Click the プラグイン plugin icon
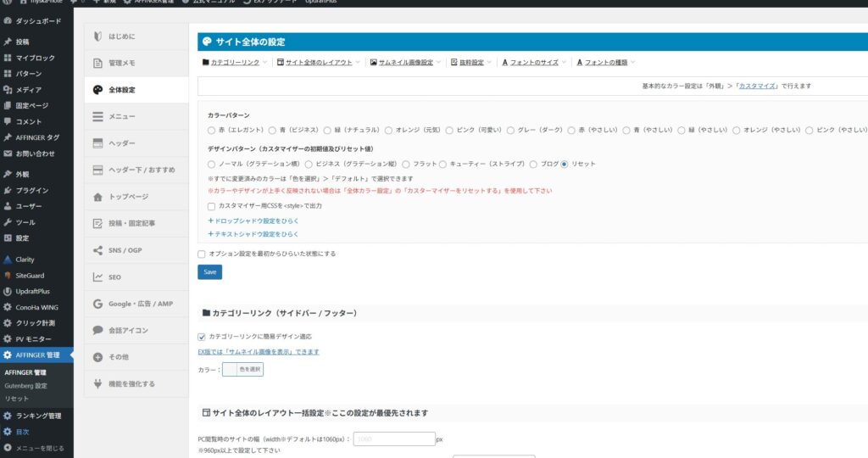This screenshot has height=458, width=868. tap(7, 190)
